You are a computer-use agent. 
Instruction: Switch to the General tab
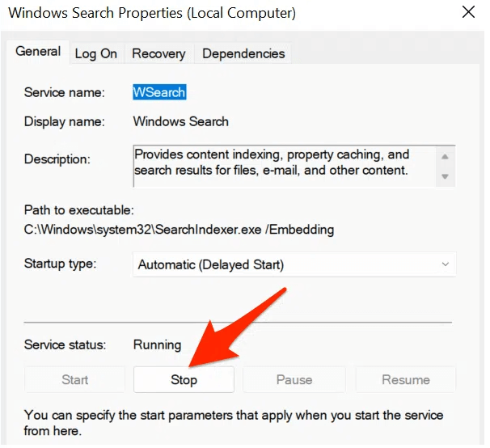coord(38,52)
